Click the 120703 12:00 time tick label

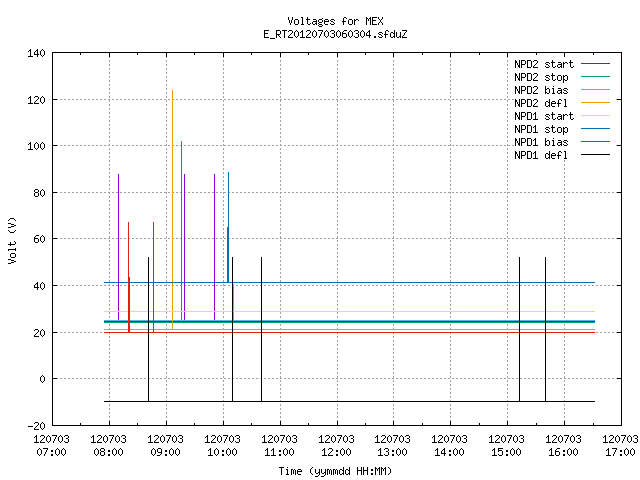(336, 446)
